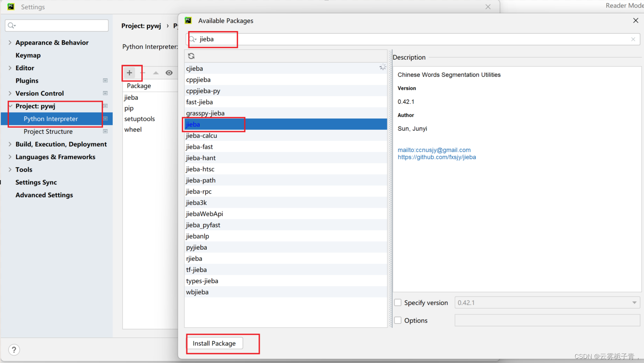Click the search magnifier in Settings search box
The height and width of the screenshot is (363, 644).
tap(12, 25)
